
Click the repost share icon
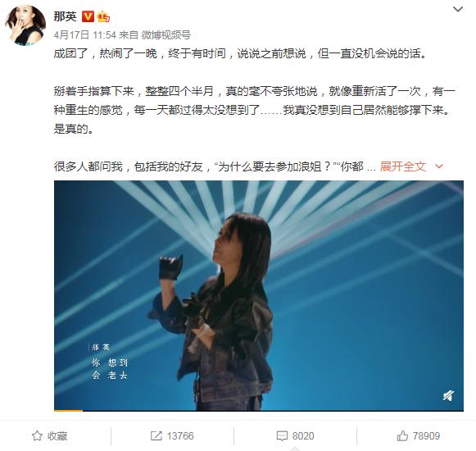point(156,435)
